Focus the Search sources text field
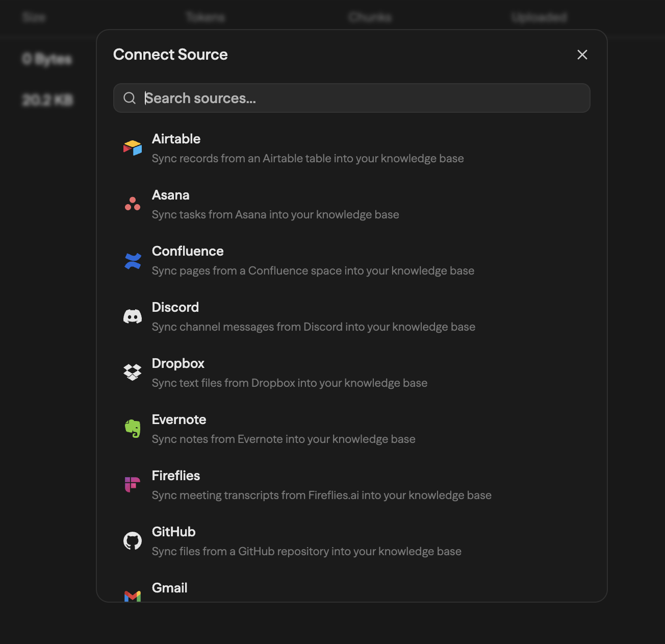The height and width of the screenshot is (644, 665). point(357,98)
